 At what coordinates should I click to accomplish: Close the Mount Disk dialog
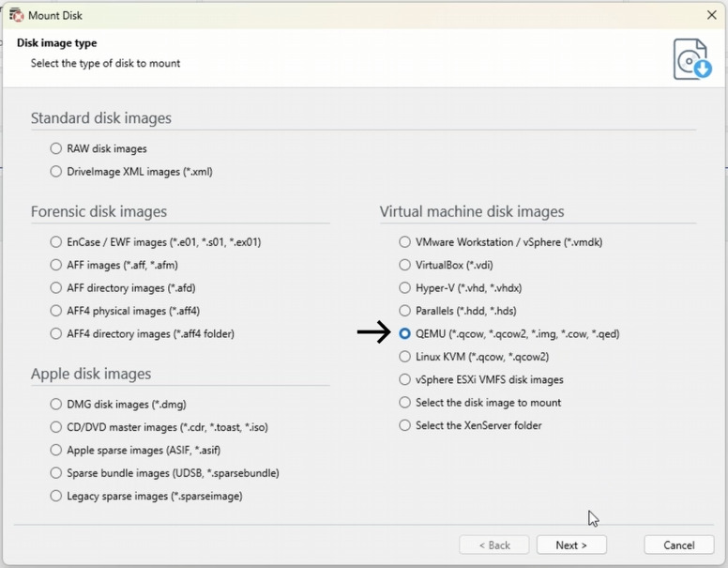pos(712,15)
